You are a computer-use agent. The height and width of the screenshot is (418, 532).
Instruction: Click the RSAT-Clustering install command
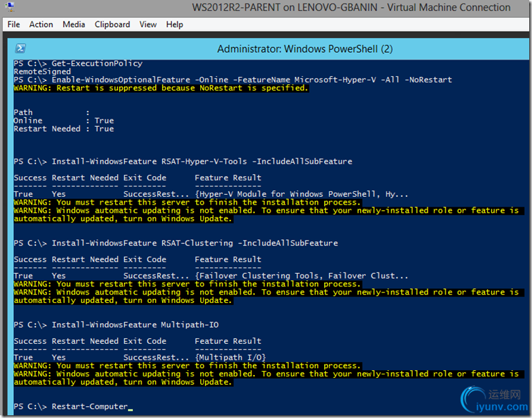click(176, 243)
